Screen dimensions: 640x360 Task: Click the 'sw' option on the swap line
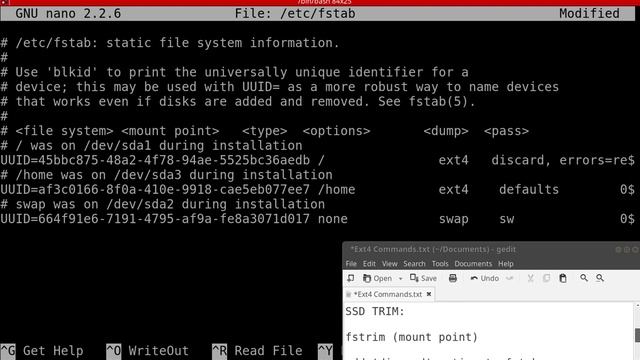point(507,219)
